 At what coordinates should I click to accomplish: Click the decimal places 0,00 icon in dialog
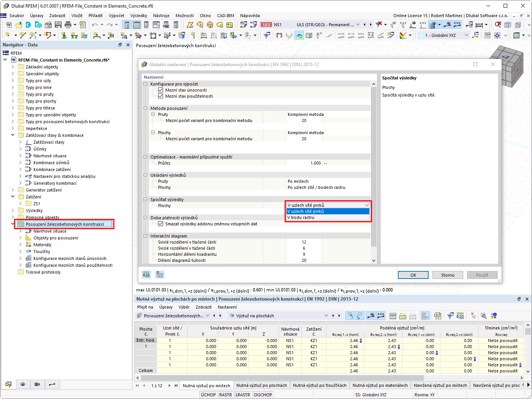pyautogui.click(x=146, y=275)
